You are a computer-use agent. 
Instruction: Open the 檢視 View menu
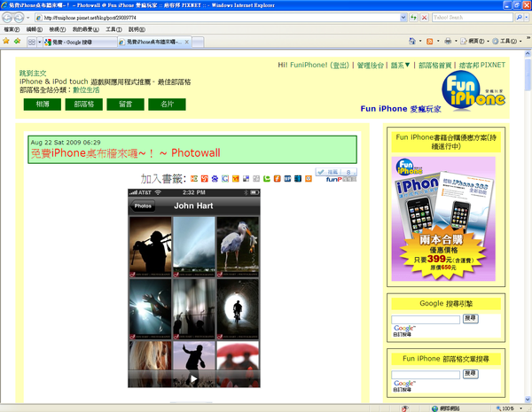(x=58, y=29)
